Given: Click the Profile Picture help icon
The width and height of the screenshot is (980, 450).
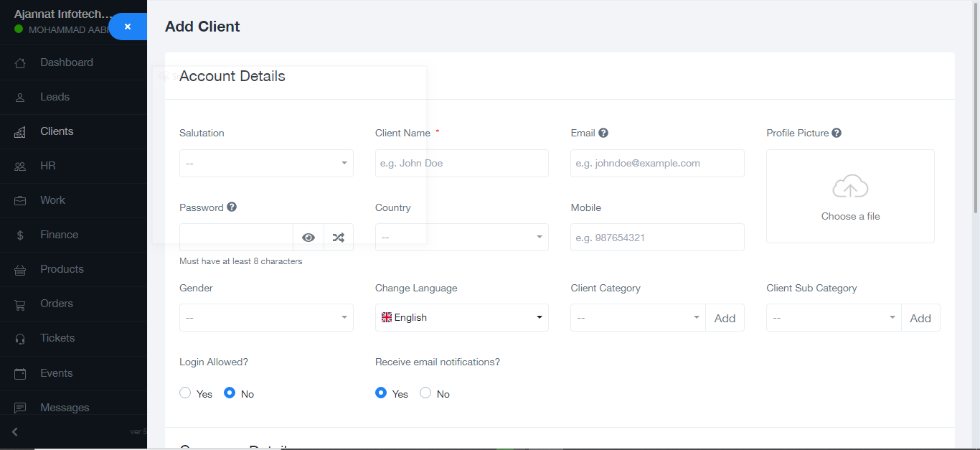Looking at the screenshot, I should coord(837,133).
